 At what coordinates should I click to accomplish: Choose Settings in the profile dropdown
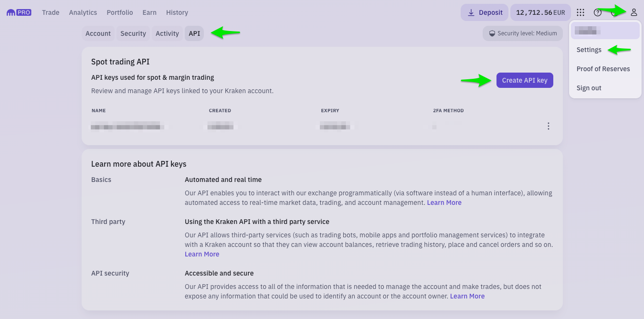(589, 50)
